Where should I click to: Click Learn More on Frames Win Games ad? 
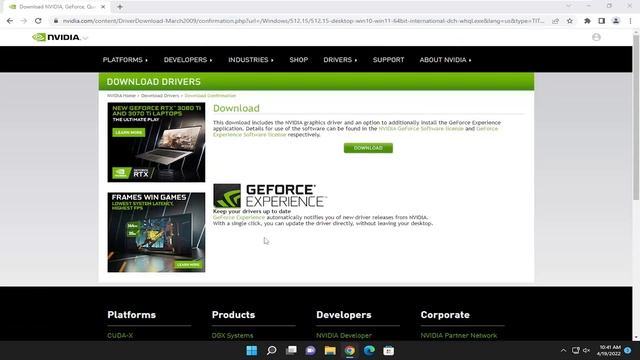pyautogui.click(x=188, y=265)
